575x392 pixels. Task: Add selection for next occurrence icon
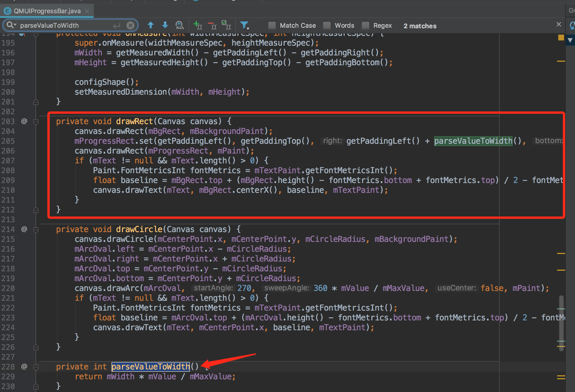pyautogui.click(x=197, y=25)
